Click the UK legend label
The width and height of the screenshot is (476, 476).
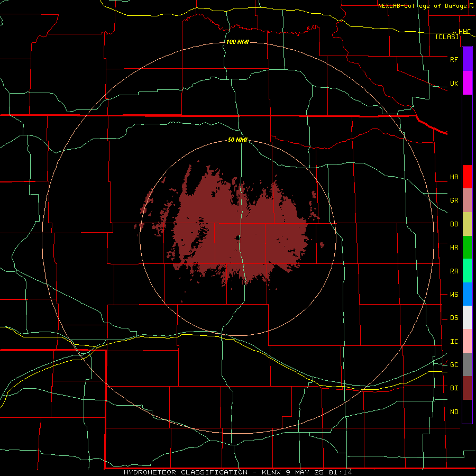coord(454,83)
